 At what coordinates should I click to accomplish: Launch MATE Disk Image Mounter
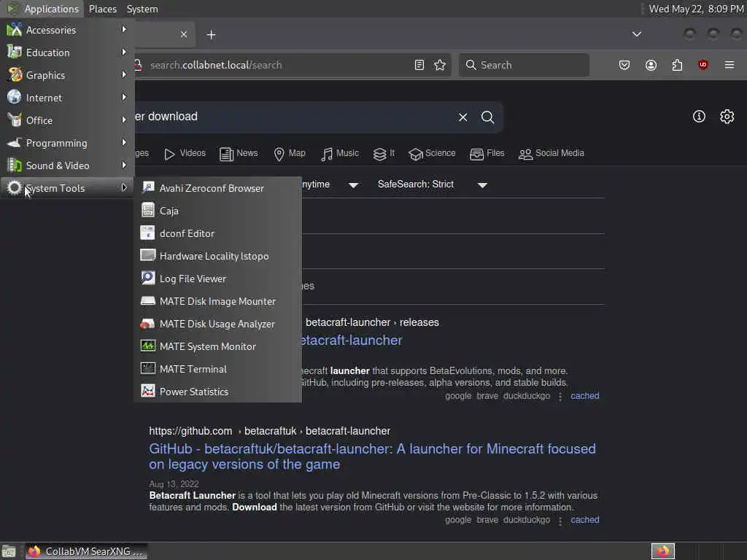click(x=217, y=301)
